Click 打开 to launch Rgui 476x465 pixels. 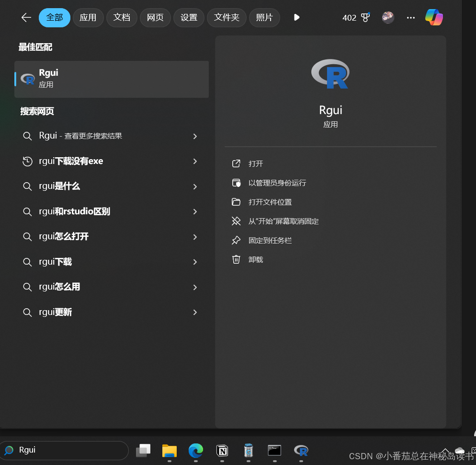(255, 163)
